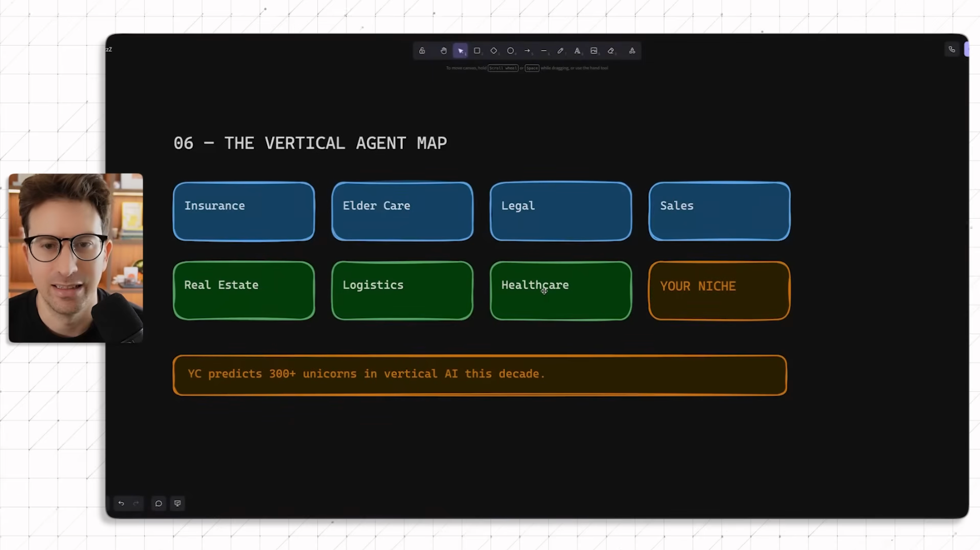The image size is (980, 550).
Task: Select the orange YOUR NICHE box
Action: [x=719, y=291]
